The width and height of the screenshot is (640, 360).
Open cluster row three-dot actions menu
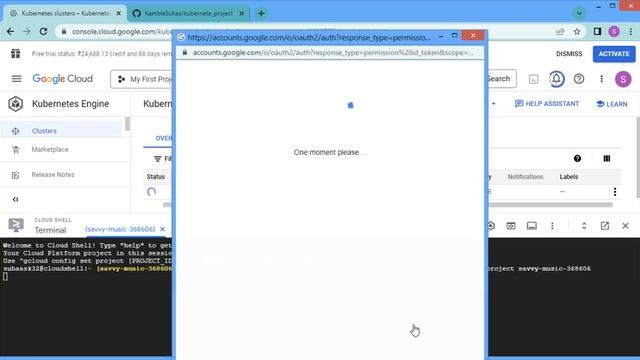[x=615, y=192]
